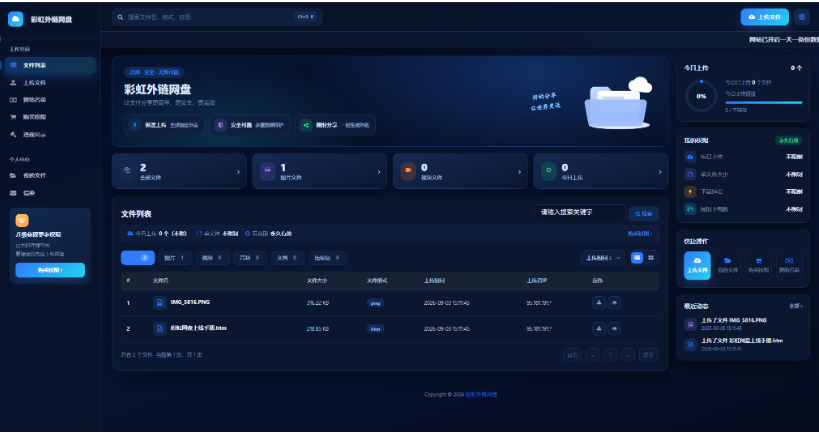Click the blue 上传文件 button in the top bar
819x434 pixels.
click(x=765, y=17)
